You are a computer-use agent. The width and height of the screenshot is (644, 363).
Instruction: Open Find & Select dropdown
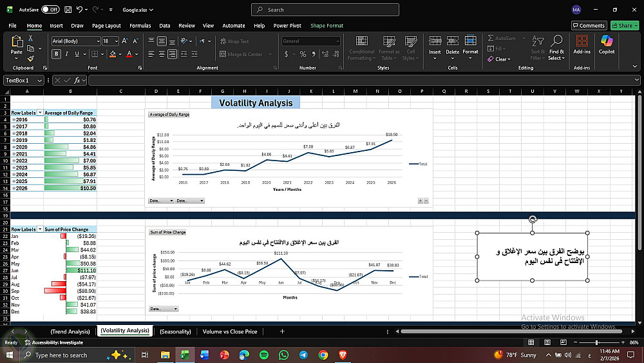(x=556, y=48)
